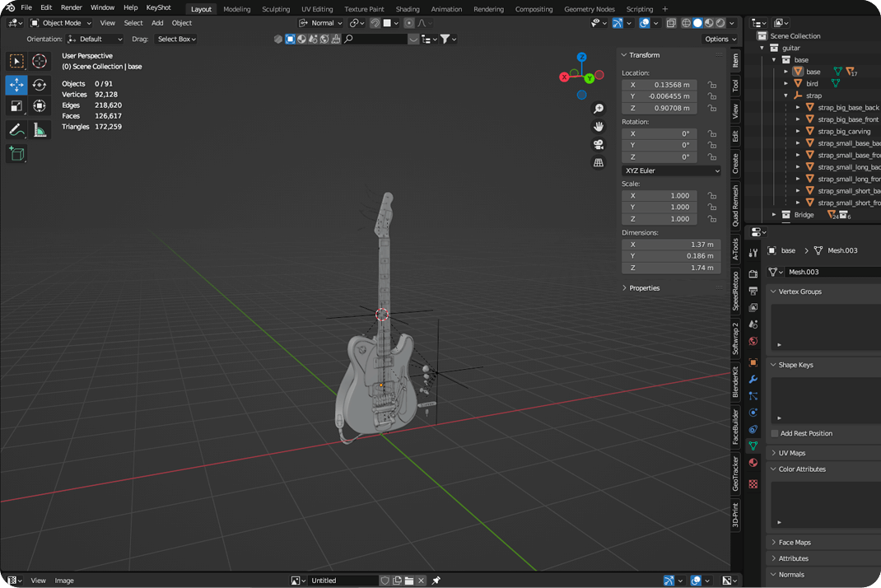
Task: Select the Measure tool
Action: click(39, 129)
